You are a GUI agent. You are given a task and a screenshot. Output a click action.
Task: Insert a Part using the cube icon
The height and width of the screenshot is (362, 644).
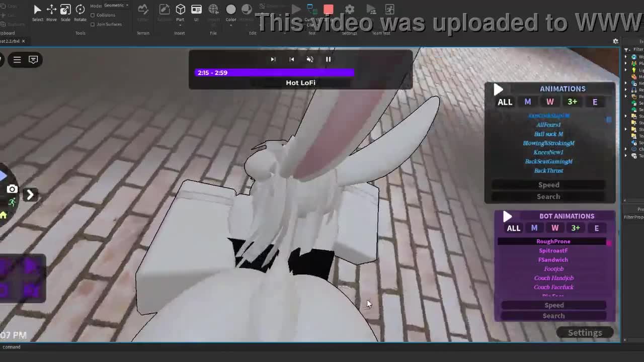pyautogui.click(x=180, y=10)
